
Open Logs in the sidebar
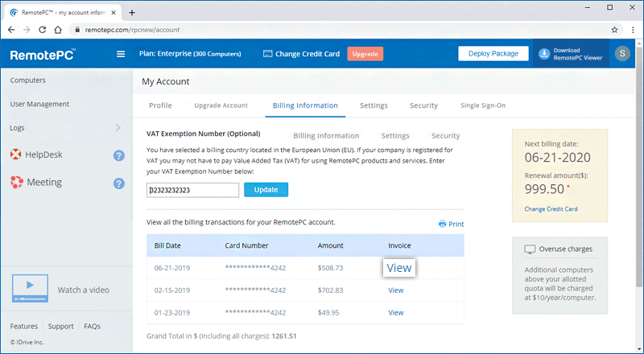point(17,128)
